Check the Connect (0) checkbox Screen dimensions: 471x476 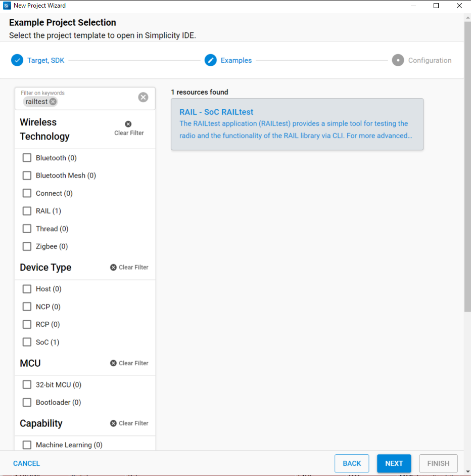click(x=27, y=193)
